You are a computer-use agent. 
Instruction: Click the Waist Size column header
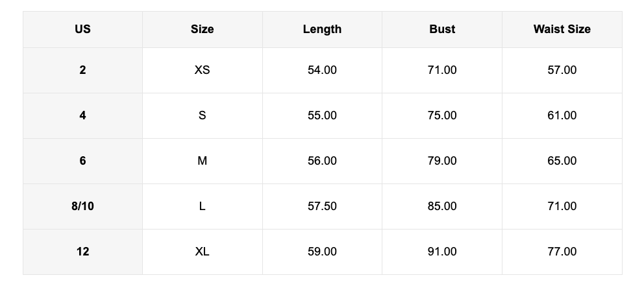point(562,29)
